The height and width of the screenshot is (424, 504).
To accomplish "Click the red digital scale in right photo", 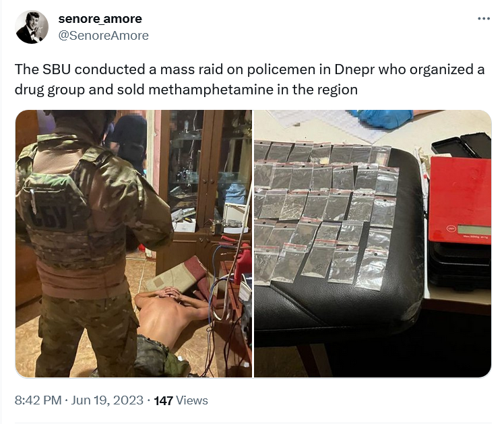I will pos(460,200).
